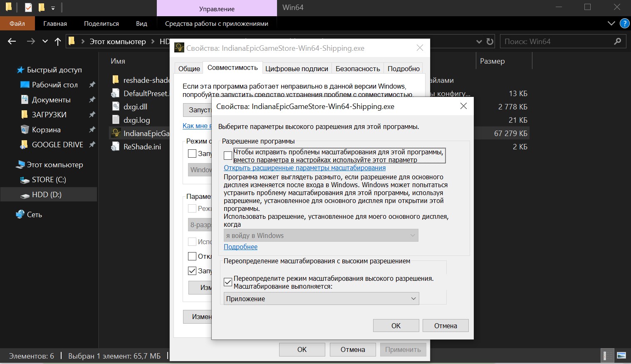Select Сеть in the navigation pane

coord(34,215)
